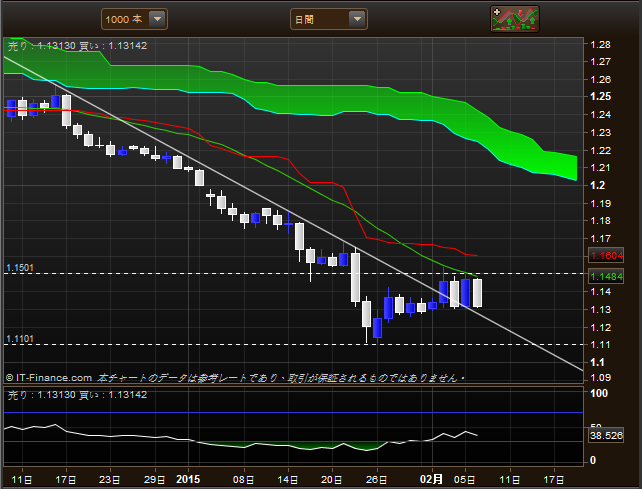Select the 日間 timeframe field
The height and width of the screenshot is (489, 642).
329,19
